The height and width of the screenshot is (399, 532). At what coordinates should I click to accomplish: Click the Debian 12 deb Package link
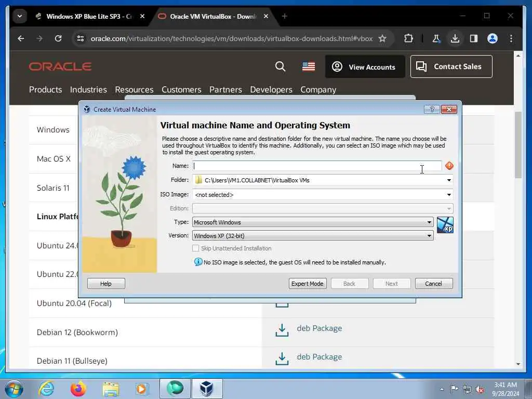[x=320, y=328]
